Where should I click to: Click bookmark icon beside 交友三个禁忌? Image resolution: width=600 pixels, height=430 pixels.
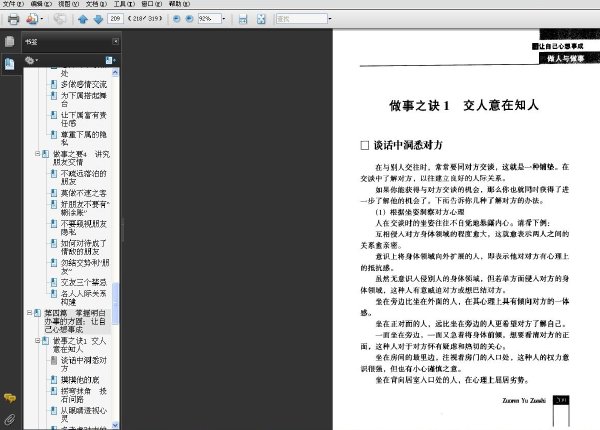click(x=54, y=282)
